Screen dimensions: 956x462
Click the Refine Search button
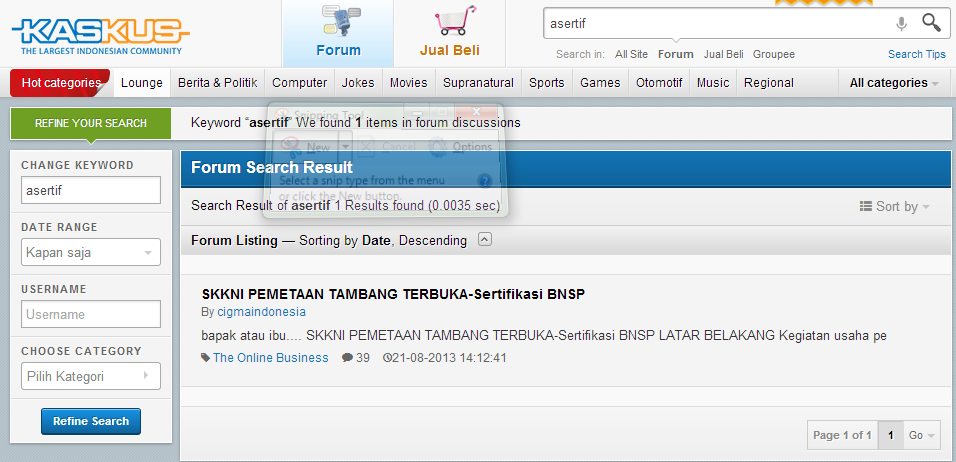coord(91,421)
